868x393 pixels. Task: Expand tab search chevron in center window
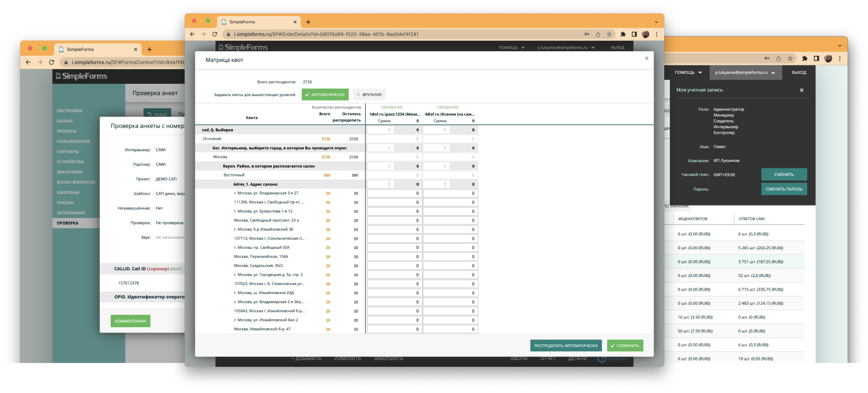coord(656,22)
